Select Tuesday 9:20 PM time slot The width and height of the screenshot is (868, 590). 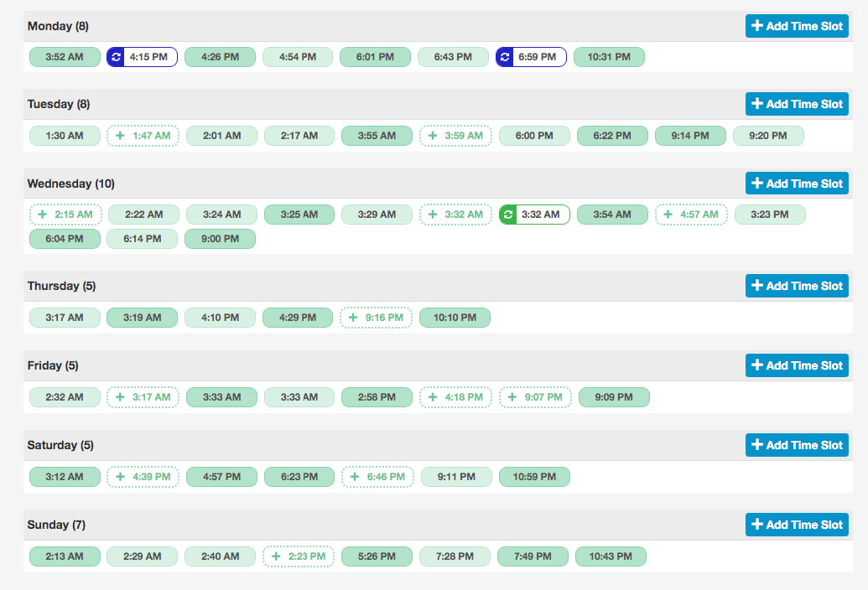point(768,136)
